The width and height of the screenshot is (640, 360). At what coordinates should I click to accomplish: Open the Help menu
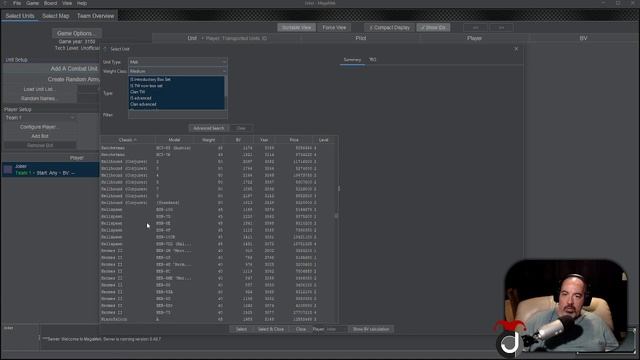coord(82,3)
